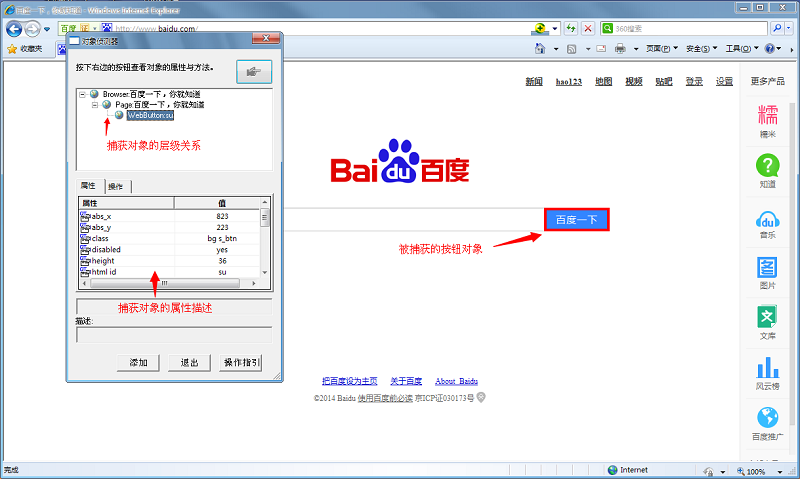Click the refresh arrows icon in address bar

pos(571,29)
